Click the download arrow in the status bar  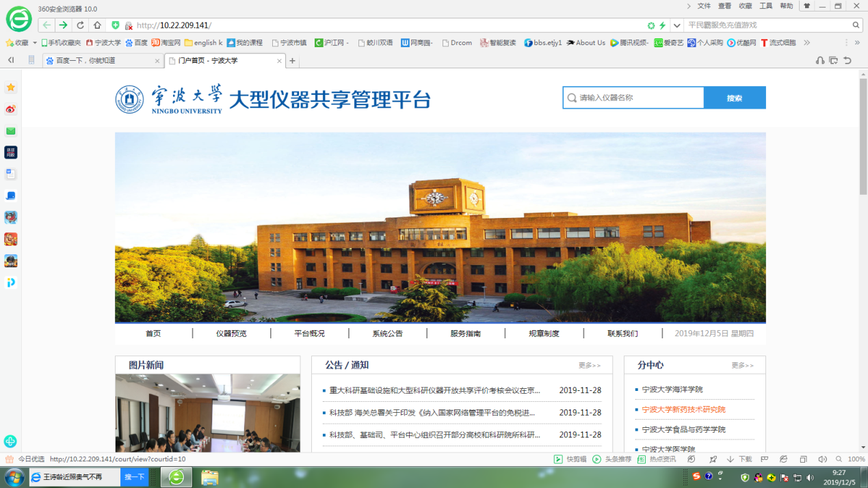click(739, 459)
